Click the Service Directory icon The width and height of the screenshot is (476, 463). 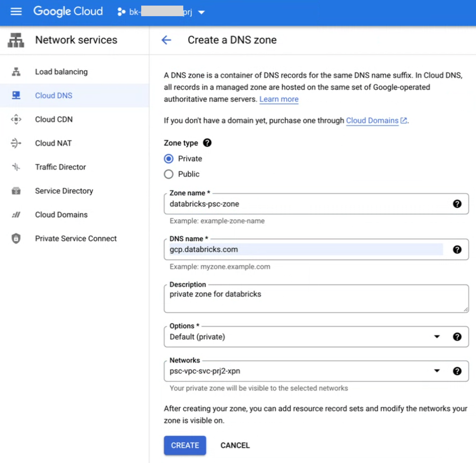pos(16,191)
